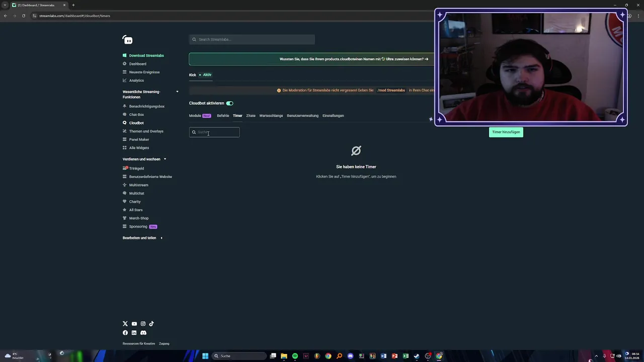This screenshot has height=362, width=644.
Task: Open Steam from the taskbar
Action: click(x=417, y=356)
